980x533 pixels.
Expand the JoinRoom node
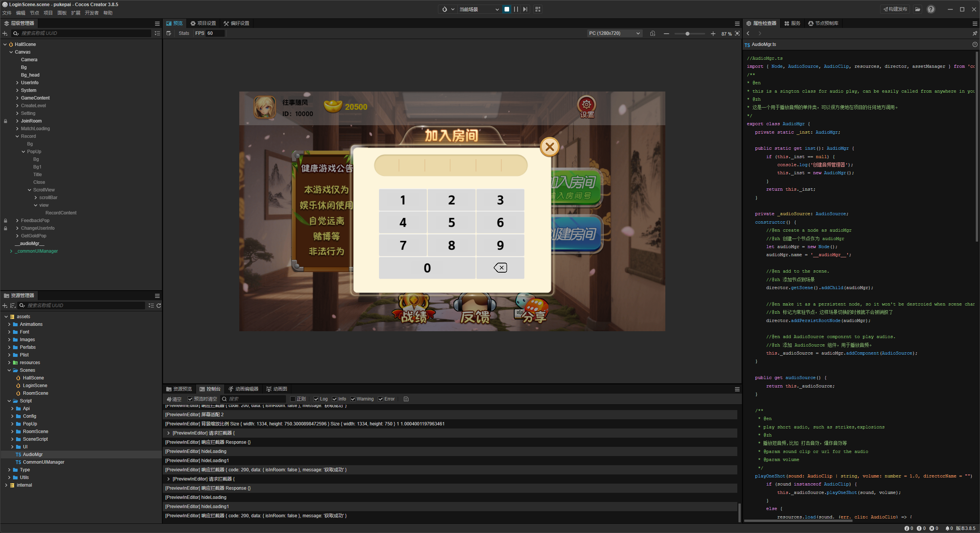point(17,121)
